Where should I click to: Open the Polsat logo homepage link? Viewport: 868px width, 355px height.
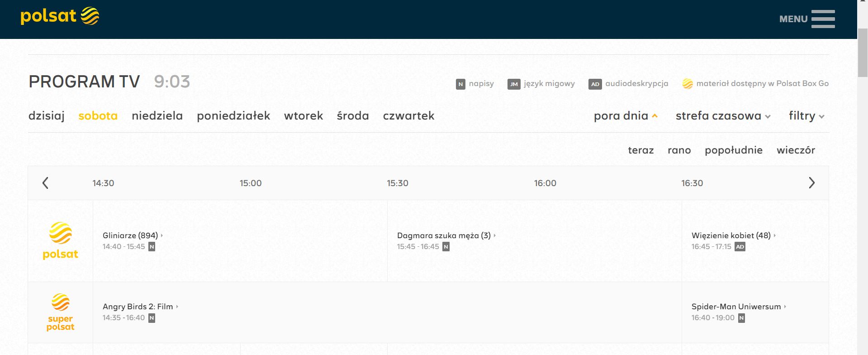click(60, 16)
